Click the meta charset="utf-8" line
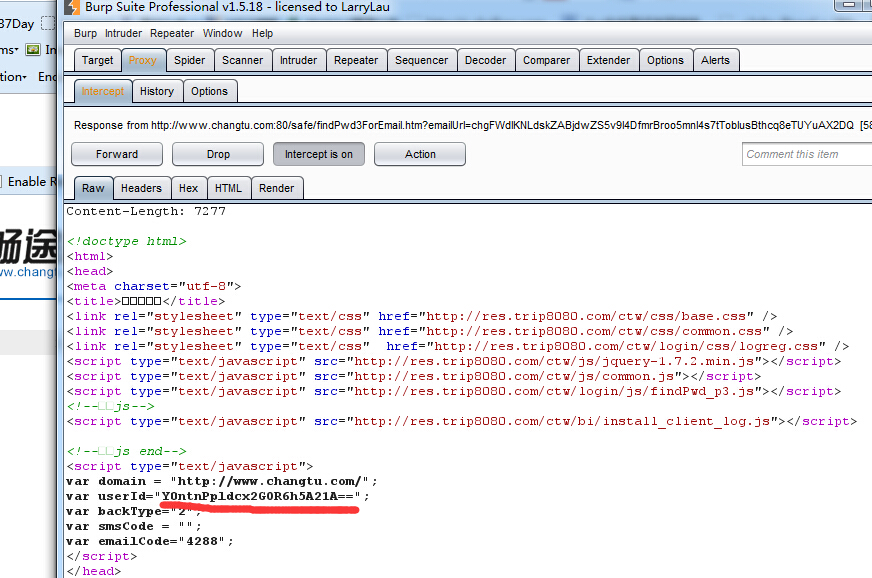This screenshot has height=578, width=872. (x=154, y=286)
